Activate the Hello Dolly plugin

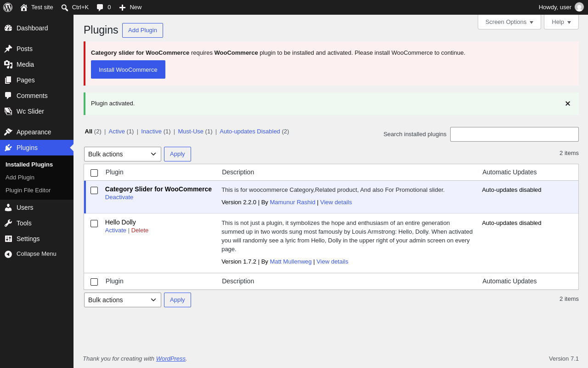click(x=116, y=230)
